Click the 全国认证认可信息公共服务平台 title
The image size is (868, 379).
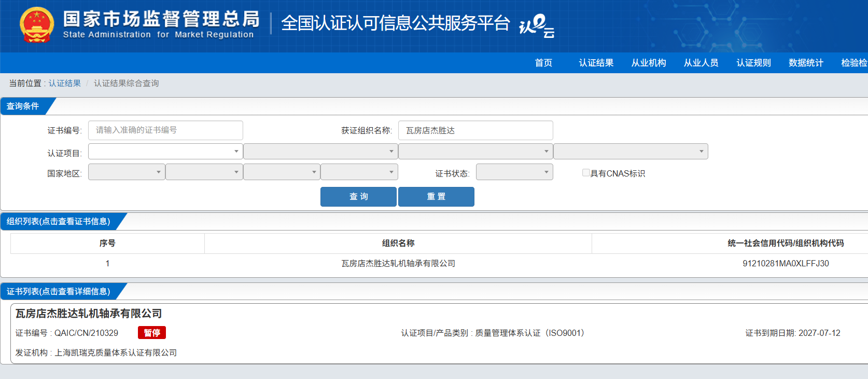[x=396, y=23]
